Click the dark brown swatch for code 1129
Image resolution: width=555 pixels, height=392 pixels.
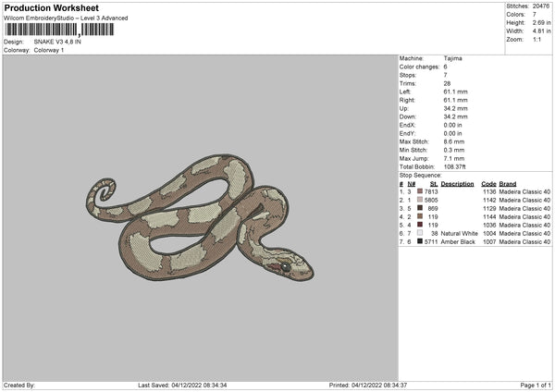click(420, 208)
